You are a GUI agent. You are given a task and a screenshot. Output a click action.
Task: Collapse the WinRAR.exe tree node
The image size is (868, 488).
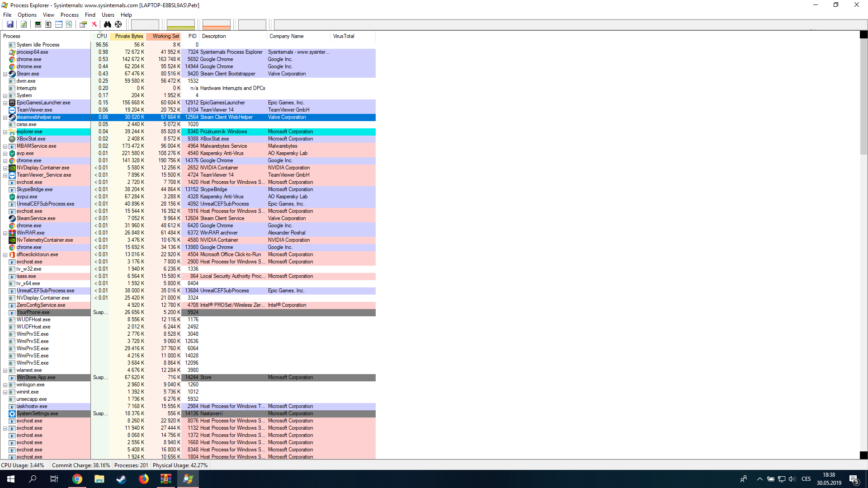point(5,233)
